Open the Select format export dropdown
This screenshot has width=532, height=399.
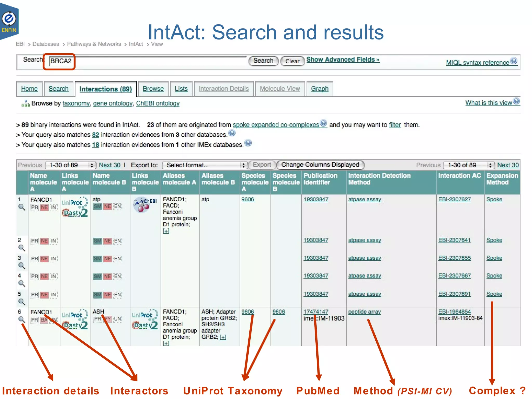204,165
